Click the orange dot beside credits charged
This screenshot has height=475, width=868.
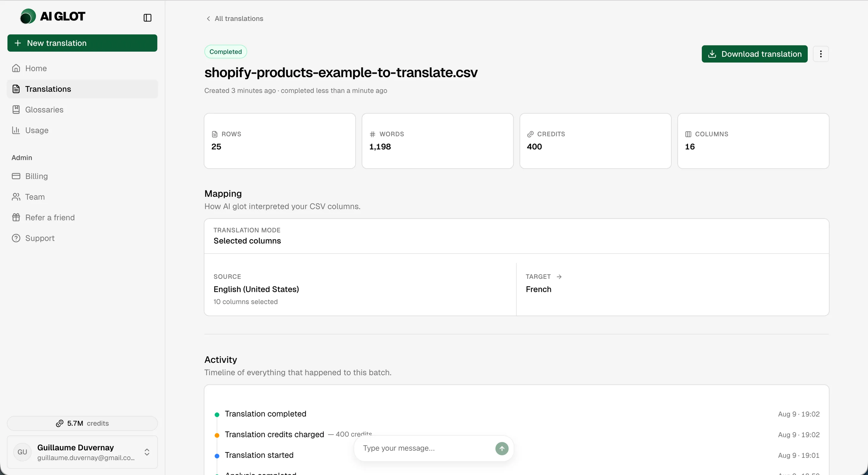tap(217, 435)
